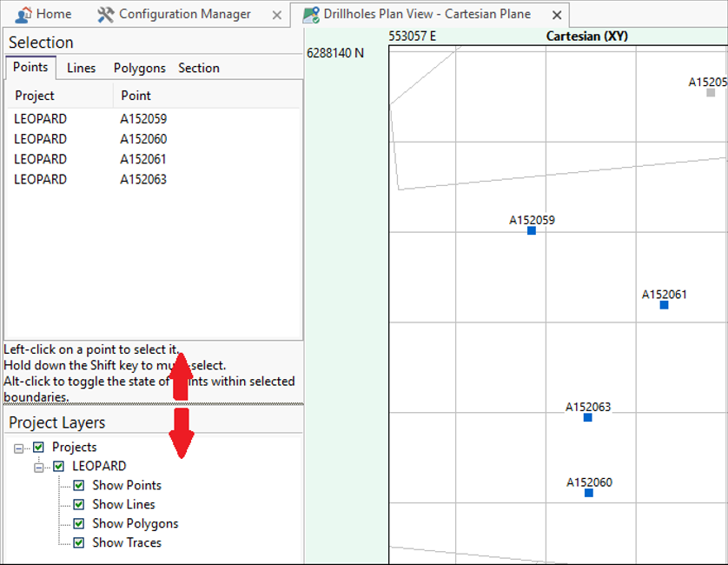This screenshot has width=728, height=565.
Task: Click the blue point marker for A152063
Action: pyautogui.click(x=588, y=417)
